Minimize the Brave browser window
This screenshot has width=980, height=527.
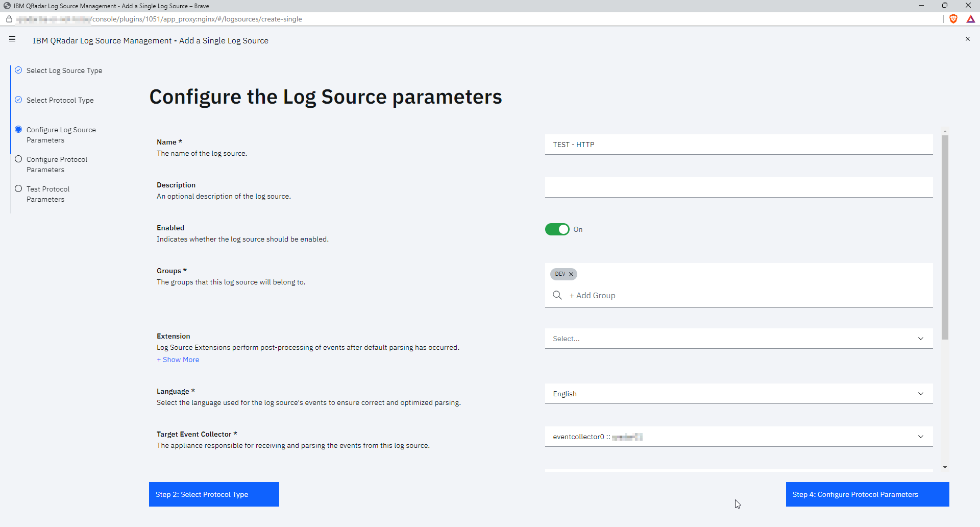tap(921, 6)
